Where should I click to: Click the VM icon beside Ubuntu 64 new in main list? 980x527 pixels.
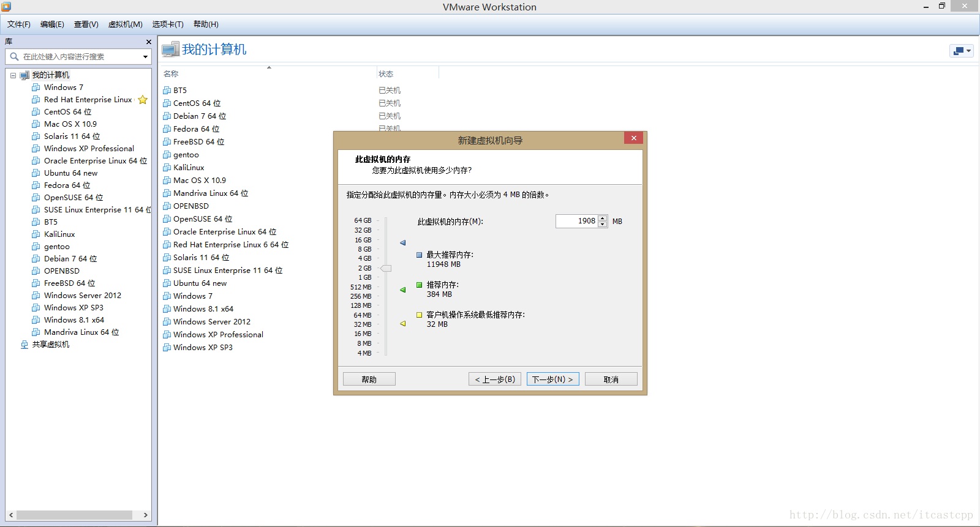click(167, 283)
